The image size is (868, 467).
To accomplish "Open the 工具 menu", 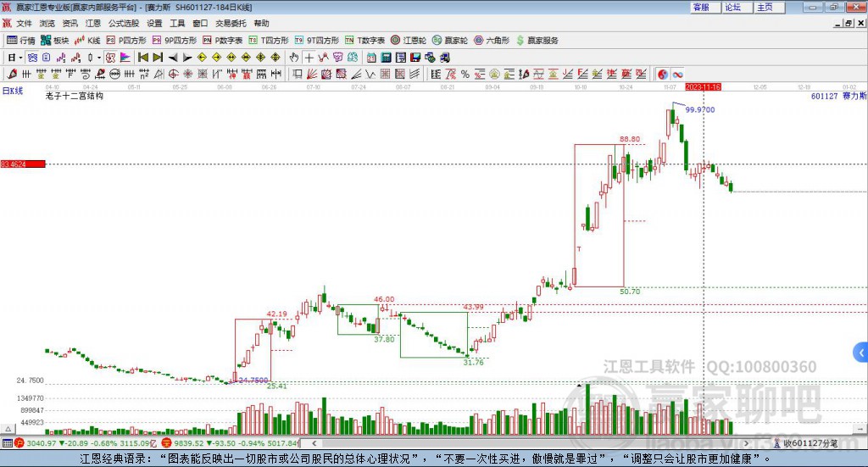I will (x=177, y=23).
